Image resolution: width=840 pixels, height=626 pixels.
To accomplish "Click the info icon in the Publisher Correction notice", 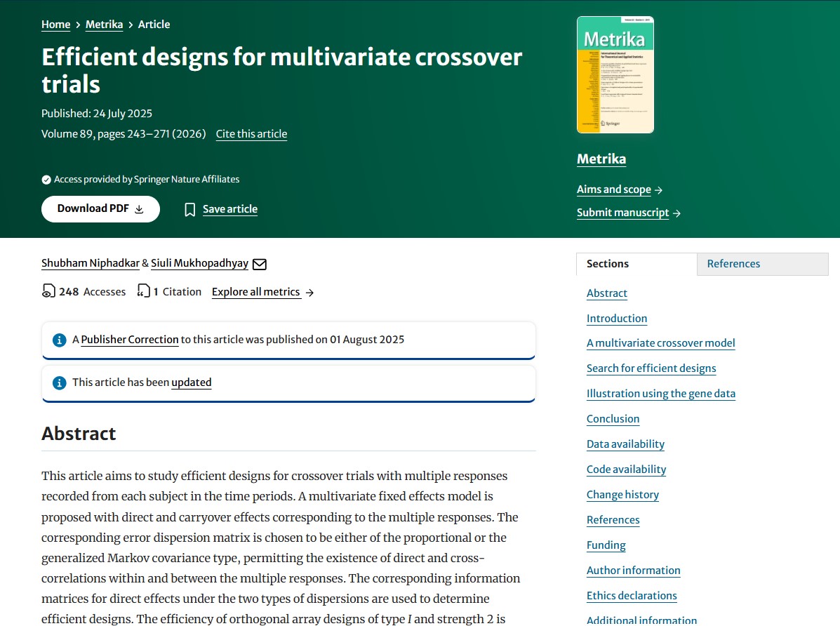I will [59, 340].
